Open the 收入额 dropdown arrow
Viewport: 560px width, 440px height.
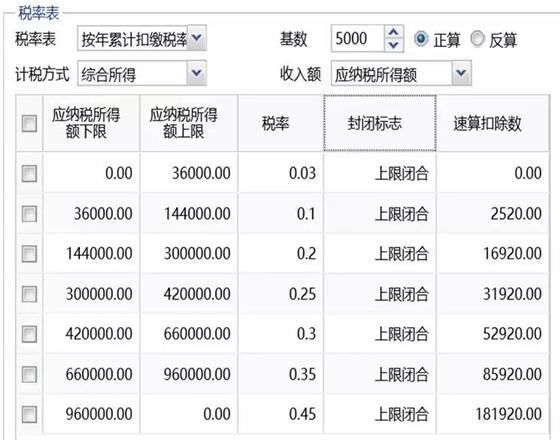click(x=461, y=73)
